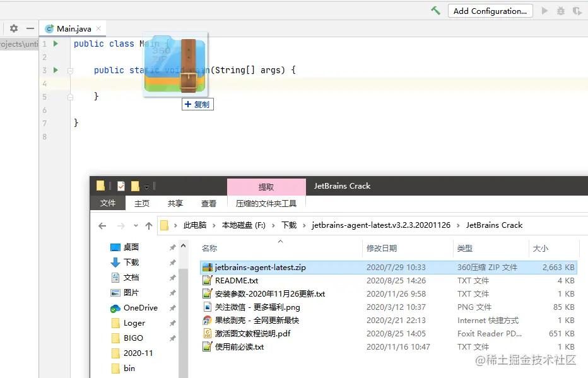Screen dimensions: 588x378
Task: Click 此电脑 in the address bar
Action: [x=194, y=225]
